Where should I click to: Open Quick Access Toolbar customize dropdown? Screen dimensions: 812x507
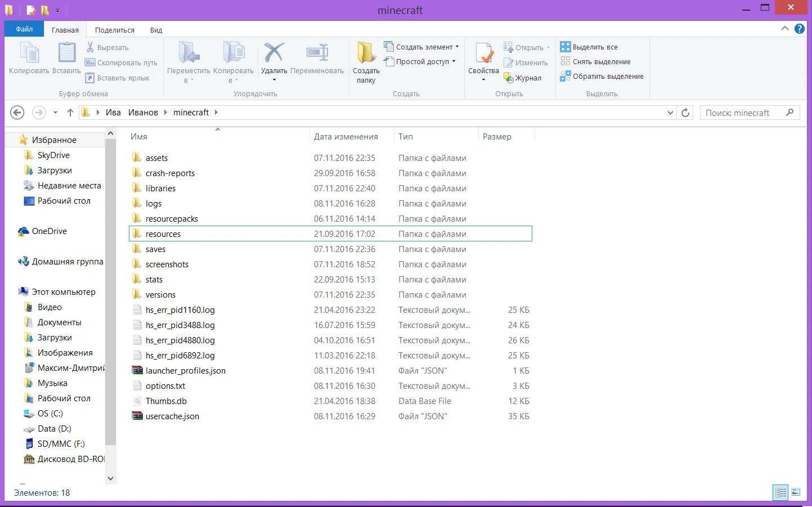(57, 10)
